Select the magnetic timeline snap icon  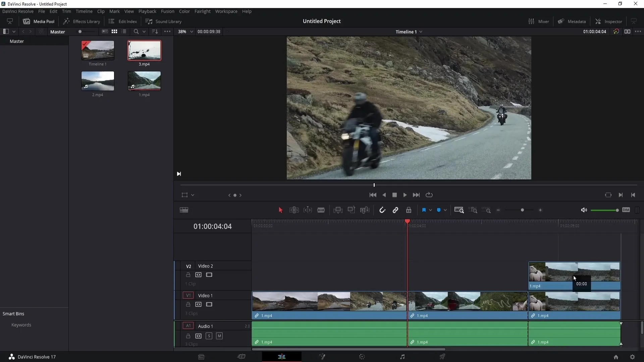(x=382, y=210)
